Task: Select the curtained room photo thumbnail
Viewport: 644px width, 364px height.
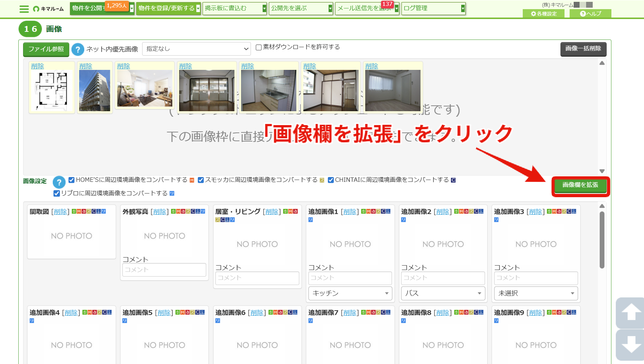Action: (x=393, y=90)
